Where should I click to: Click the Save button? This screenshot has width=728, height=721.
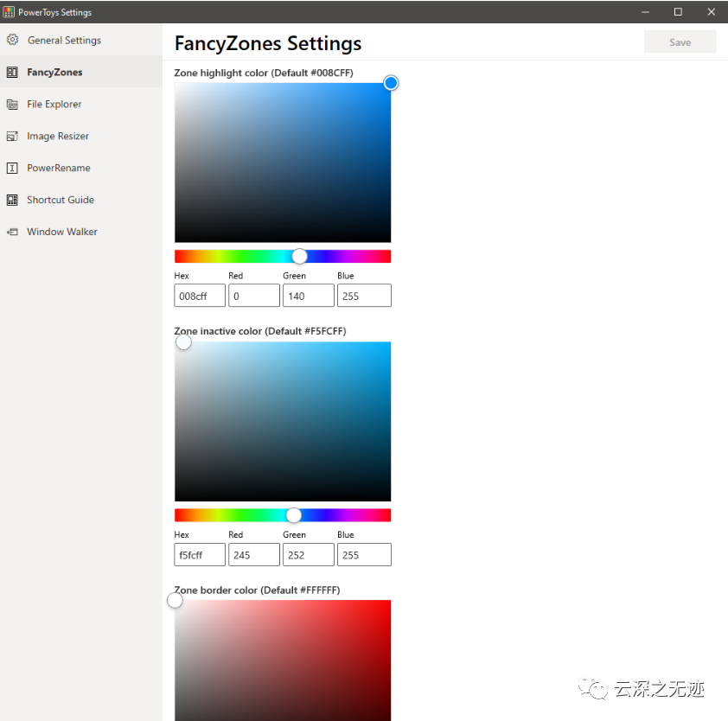click(x=680, y=42)
